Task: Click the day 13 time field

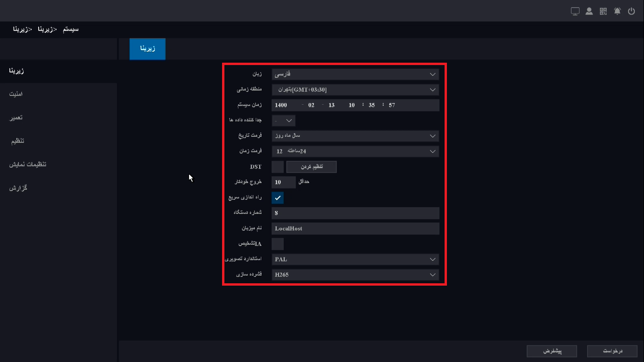Action: [x=331, y=105]
